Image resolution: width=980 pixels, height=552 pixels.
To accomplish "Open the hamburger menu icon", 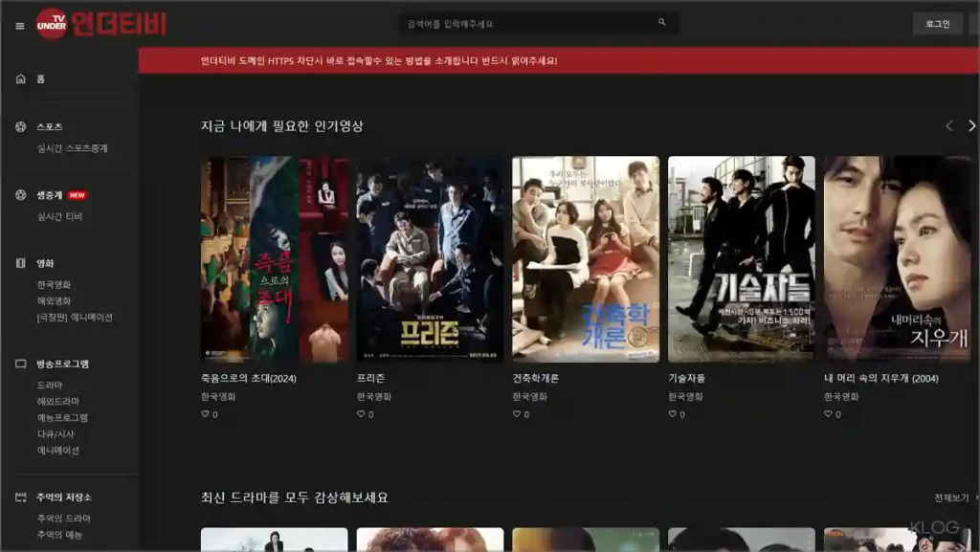I will pyautogui.click(x=20, y=26).
